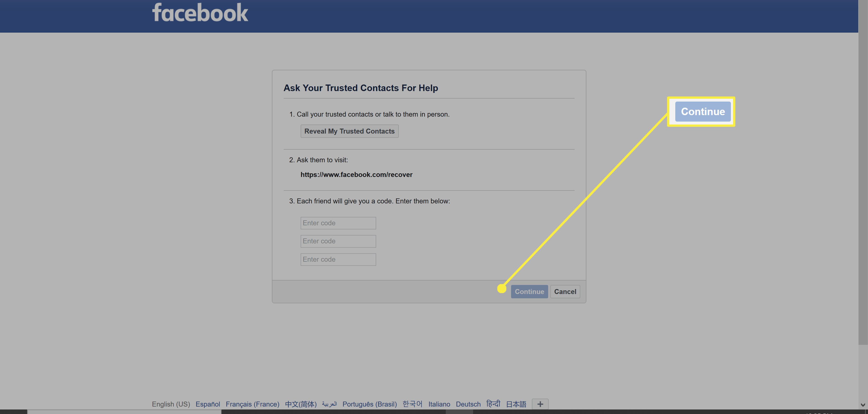Enter code in the first input field

[x=338, y=223]
